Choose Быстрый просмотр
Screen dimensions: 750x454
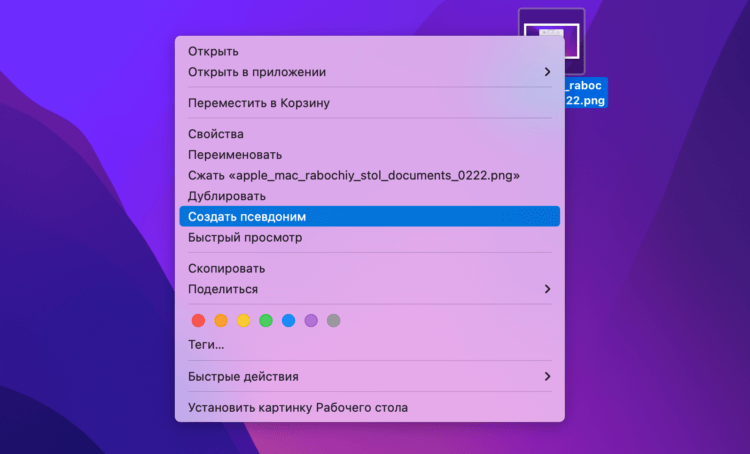(369, 237)
